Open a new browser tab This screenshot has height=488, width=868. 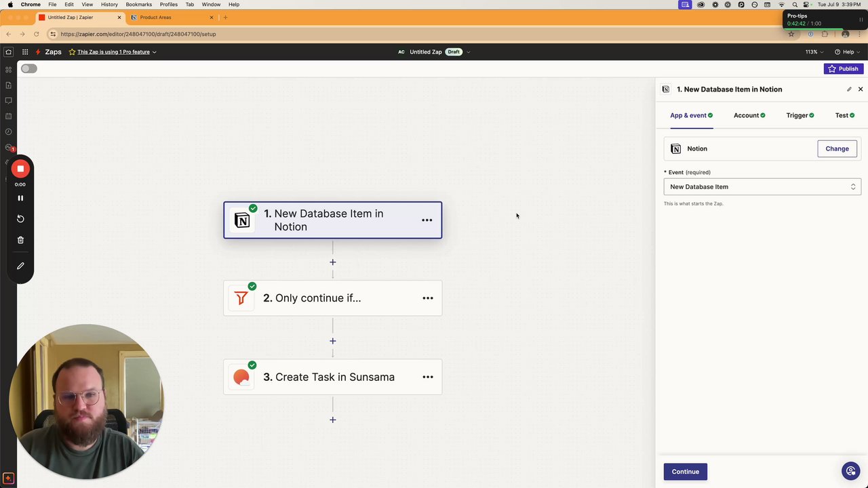point(225,17)
